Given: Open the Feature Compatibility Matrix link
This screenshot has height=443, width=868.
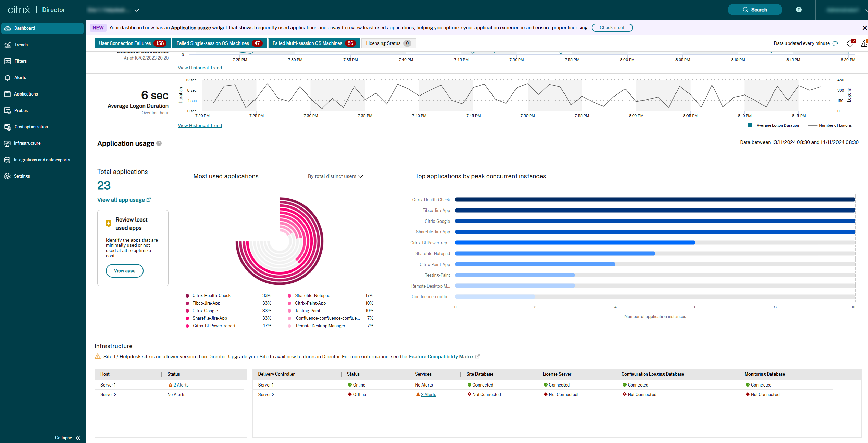Looking at the screenshot, I should point(441,356).
